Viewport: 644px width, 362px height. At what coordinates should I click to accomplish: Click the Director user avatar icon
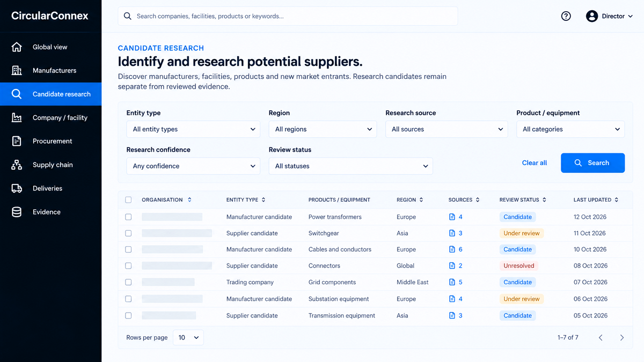(x=592, y=16)
